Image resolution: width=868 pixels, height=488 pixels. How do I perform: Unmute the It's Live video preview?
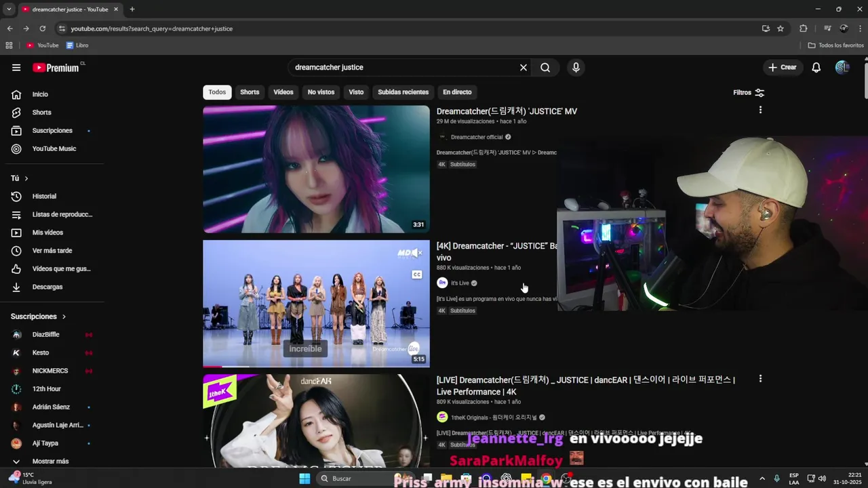(x=416, y=253)
